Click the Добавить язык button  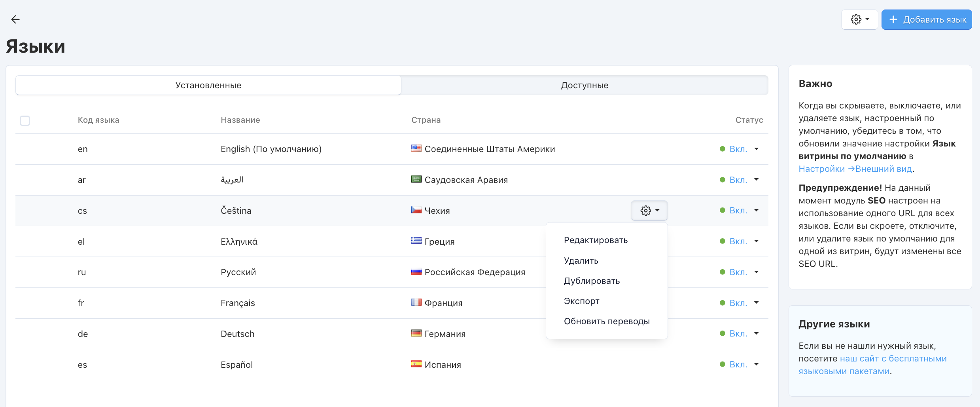click(926, 19)
